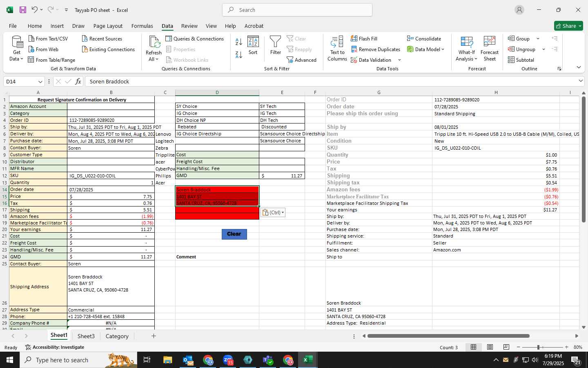
Task: Click the green Share button
Action: point(568,26)
